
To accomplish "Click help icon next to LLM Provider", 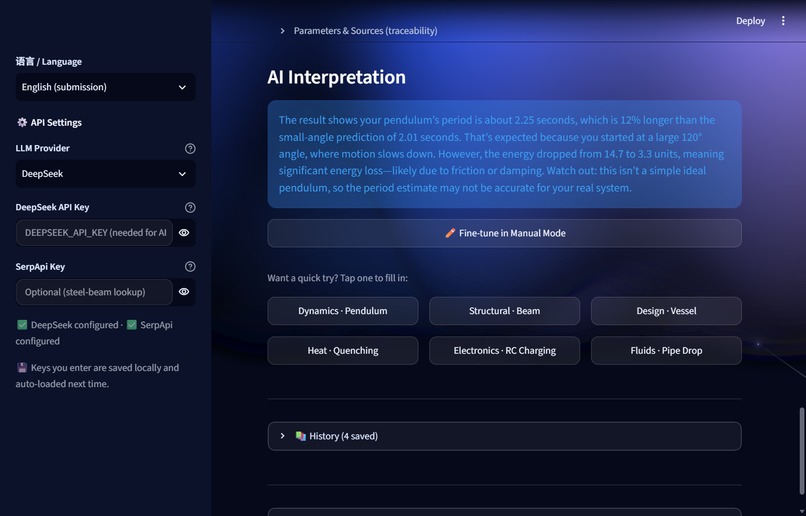I will click(190, 149).
